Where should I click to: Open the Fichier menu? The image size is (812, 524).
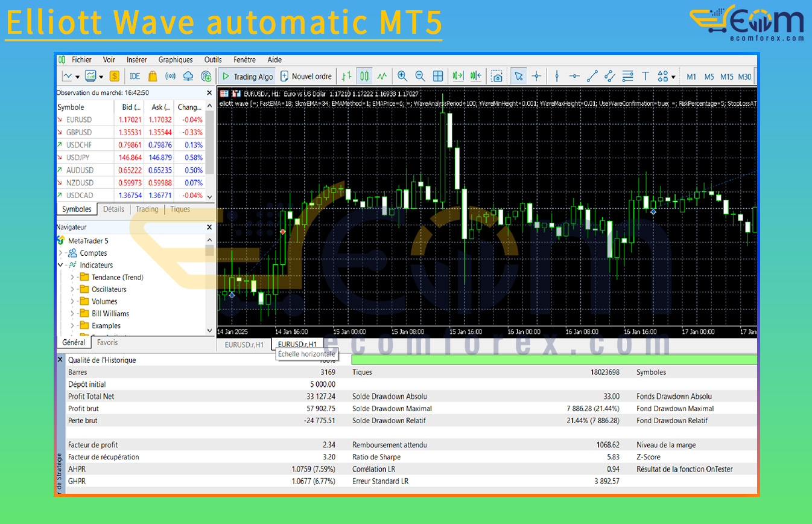click(81, 60)
